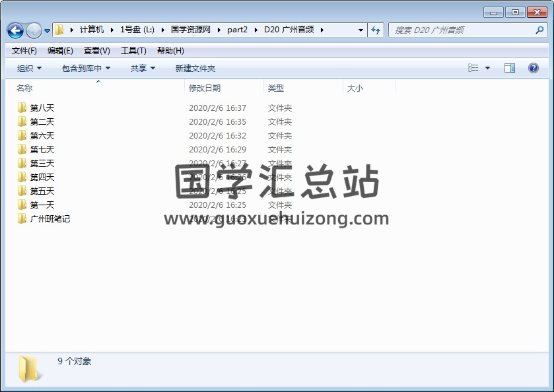Click the blue help question mark icon
This screenshot has width=554, height=392.
(533, 68)
